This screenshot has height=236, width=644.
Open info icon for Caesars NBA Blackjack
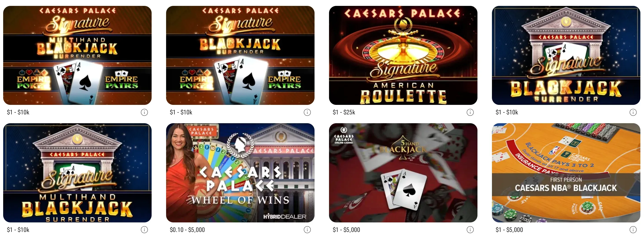633,229
